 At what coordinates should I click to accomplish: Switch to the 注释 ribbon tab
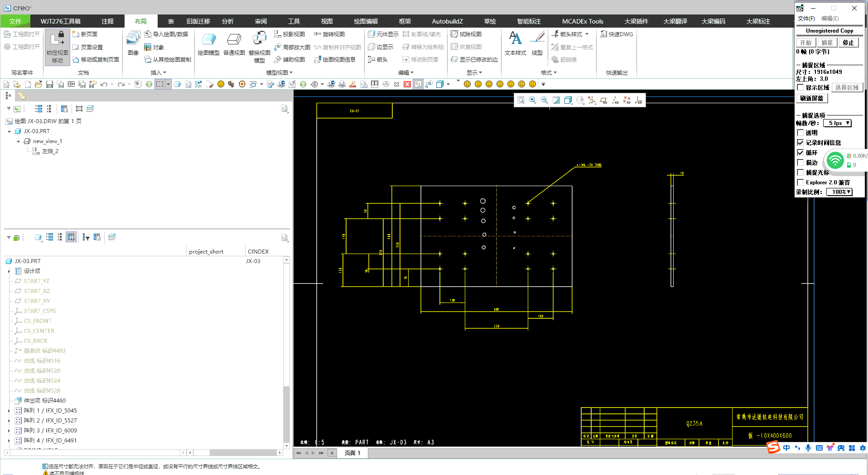click(108, 21)
